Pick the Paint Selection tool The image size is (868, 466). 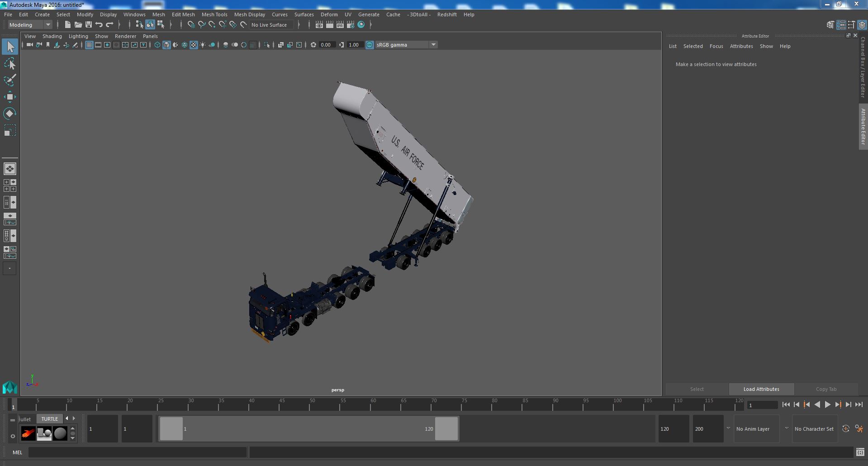[x=10, y=81]
